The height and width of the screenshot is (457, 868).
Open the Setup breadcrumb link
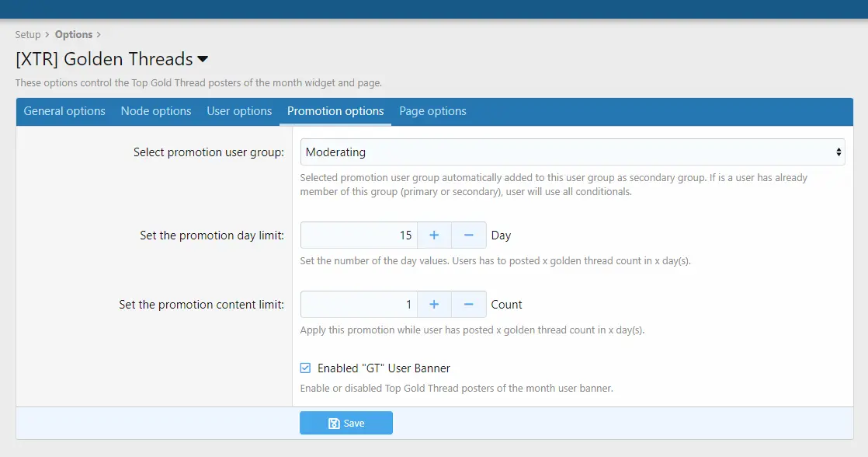coord(28,34)
